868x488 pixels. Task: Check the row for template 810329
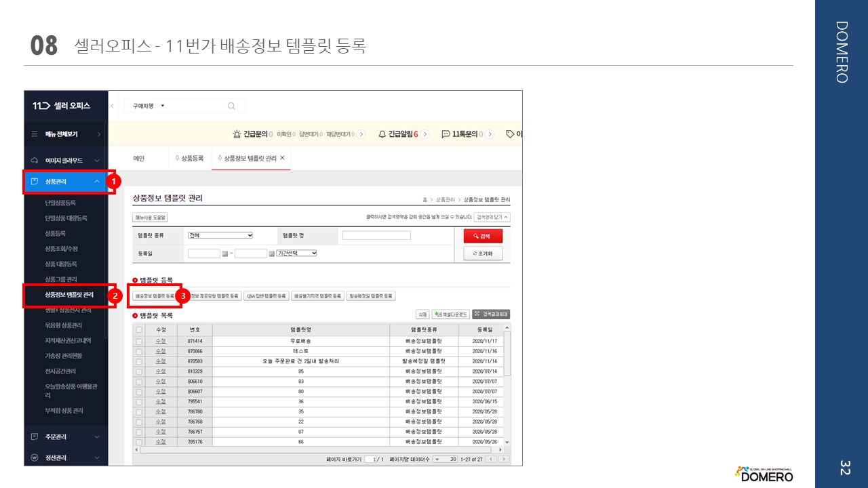pyautogui.click(x=139, y=371)
